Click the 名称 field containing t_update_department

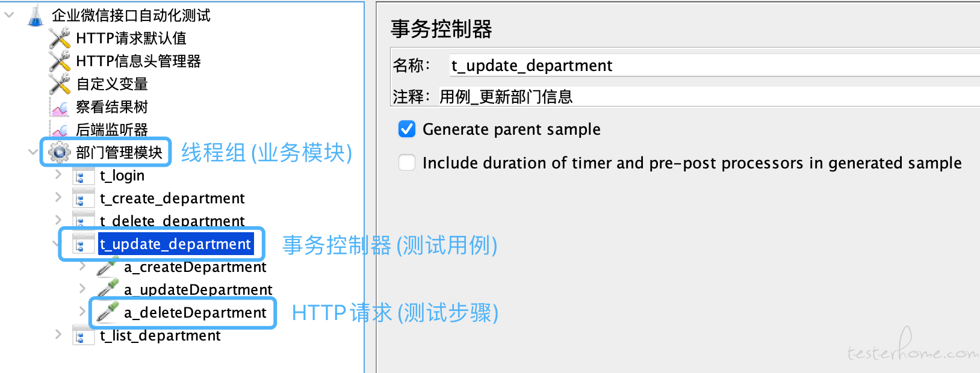point(715,65)
